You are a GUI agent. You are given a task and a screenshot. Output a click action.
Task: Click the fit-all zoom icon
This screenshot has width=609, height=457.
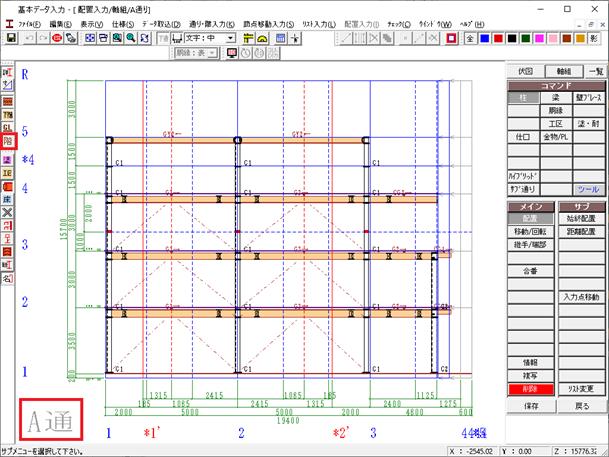[90, 38]
